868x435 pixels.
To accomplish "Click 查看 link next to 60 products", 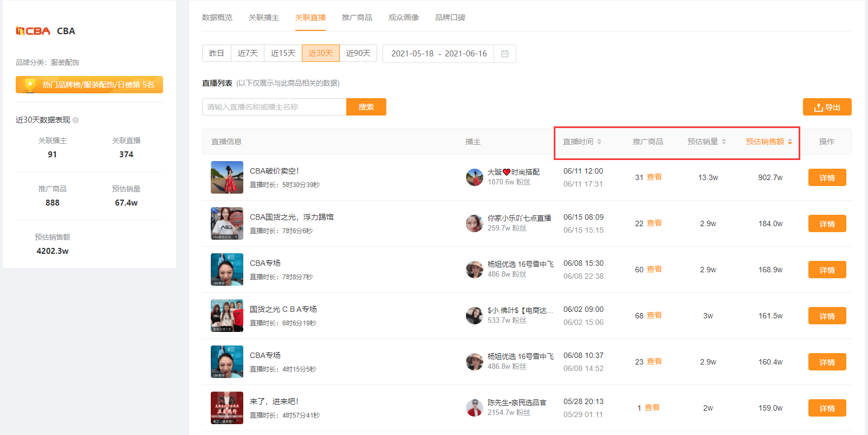I will (x=654, y=269).
